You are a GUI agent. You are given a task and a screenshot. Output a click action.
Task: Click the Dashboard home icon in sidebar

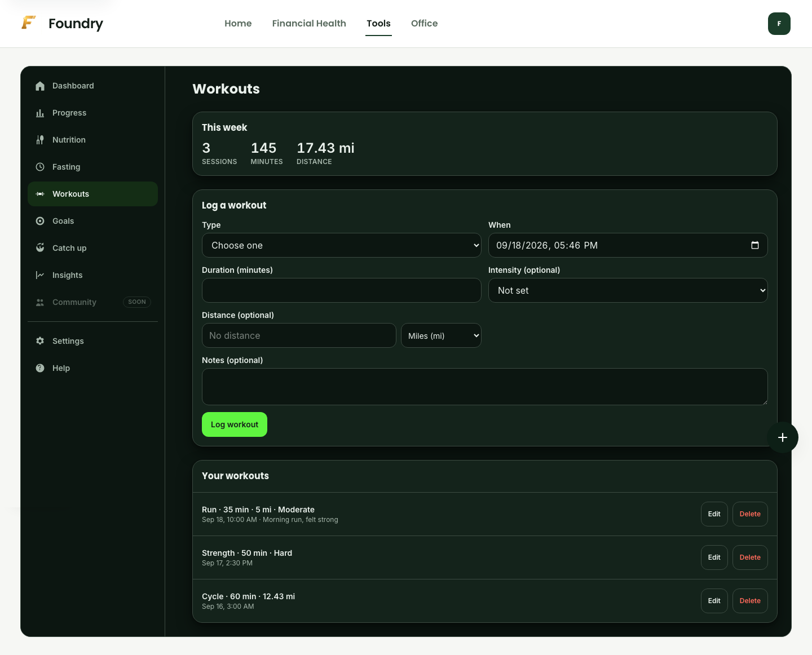point(40,86)
